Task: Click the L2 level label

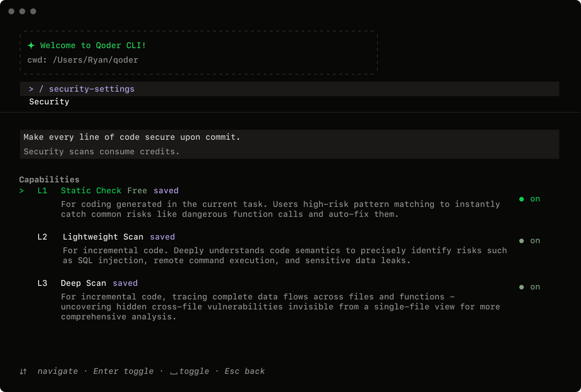Action: pos(42,237)
